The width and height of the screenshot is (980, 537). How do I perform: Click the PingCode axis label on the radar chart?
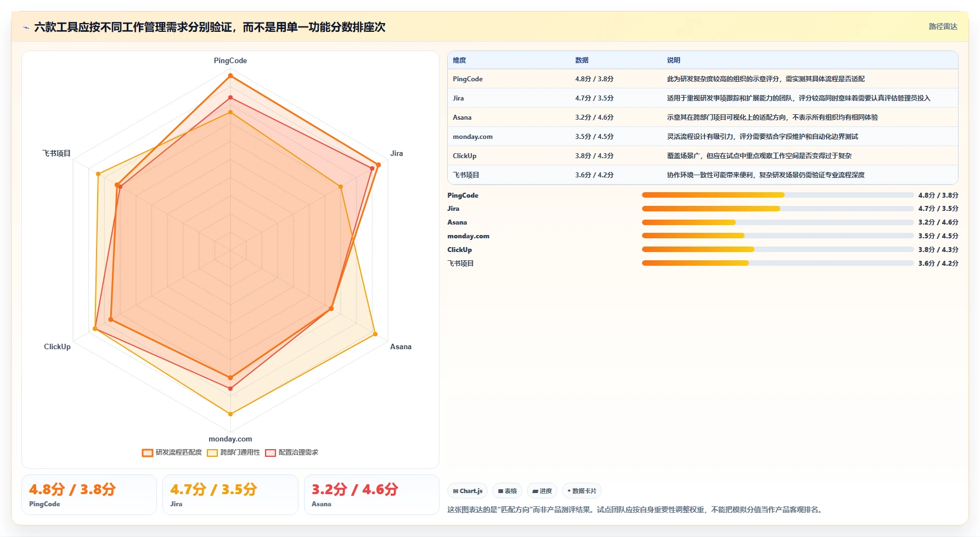pyautogui.click(x=230, y=60)
